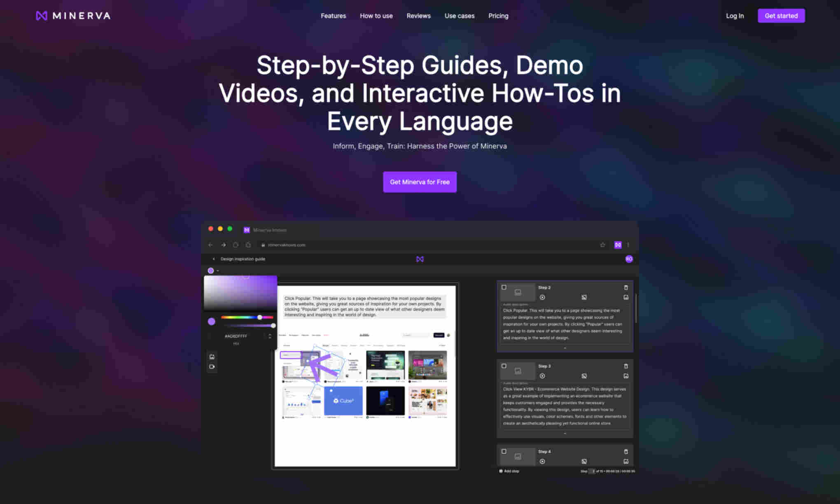Click the Add step button
This screenshot has width=840, height=504.
(x=509, y=471)
